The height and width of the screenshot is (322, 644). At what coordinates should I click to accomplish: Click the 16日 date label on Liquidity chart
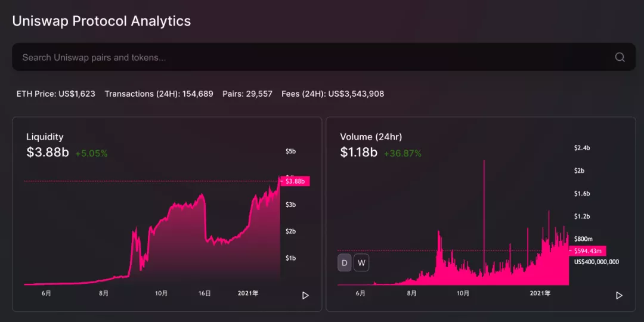pyautogui.click(x=205, y=293)
